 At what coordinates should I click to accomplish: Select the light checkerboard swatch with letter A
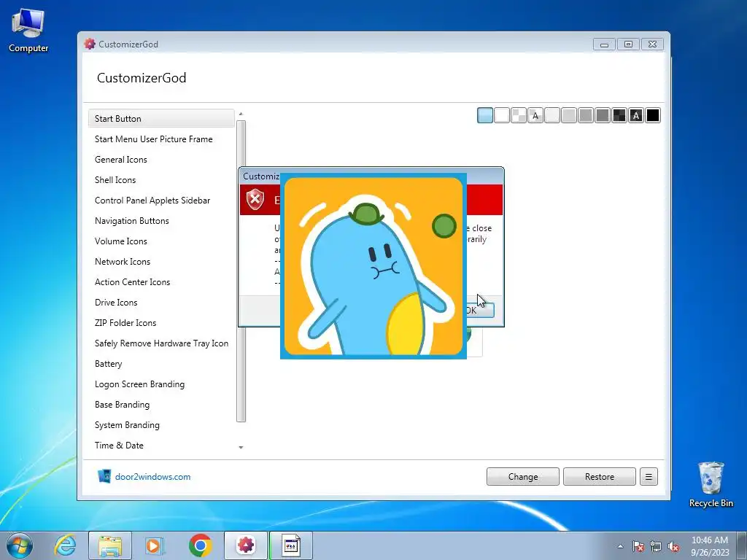pos(535,115)
